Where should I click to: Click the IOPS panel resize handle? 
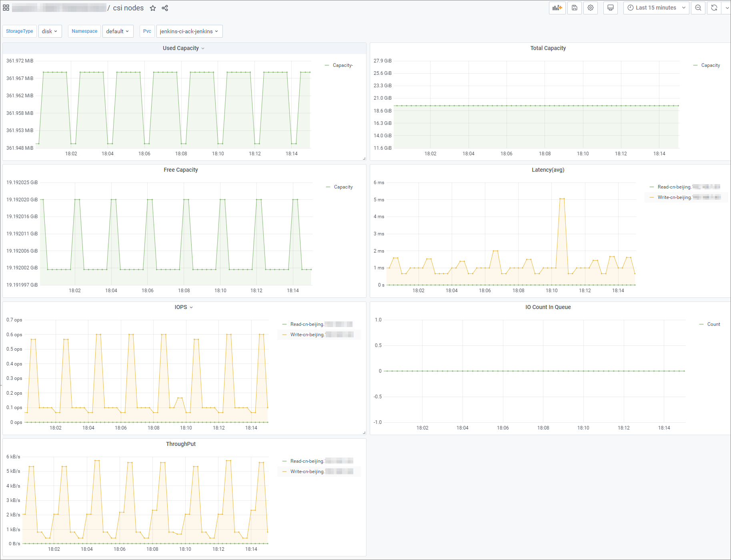[364, 433]
